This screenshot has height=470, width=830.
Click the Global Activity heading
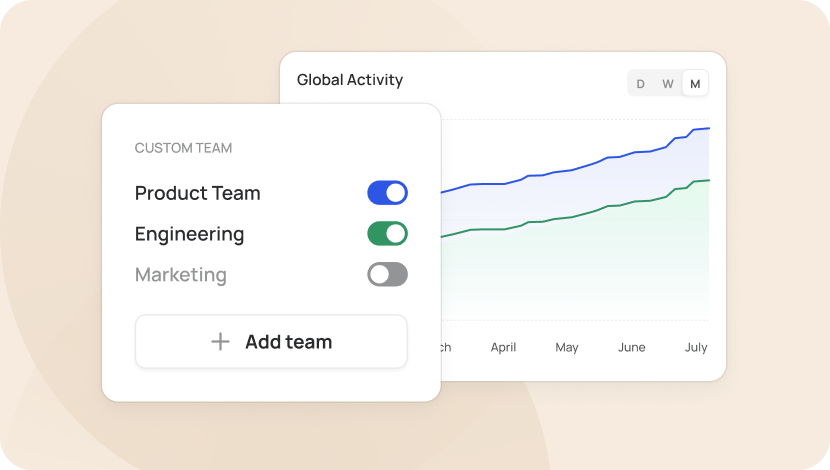[x=350, y=80]
